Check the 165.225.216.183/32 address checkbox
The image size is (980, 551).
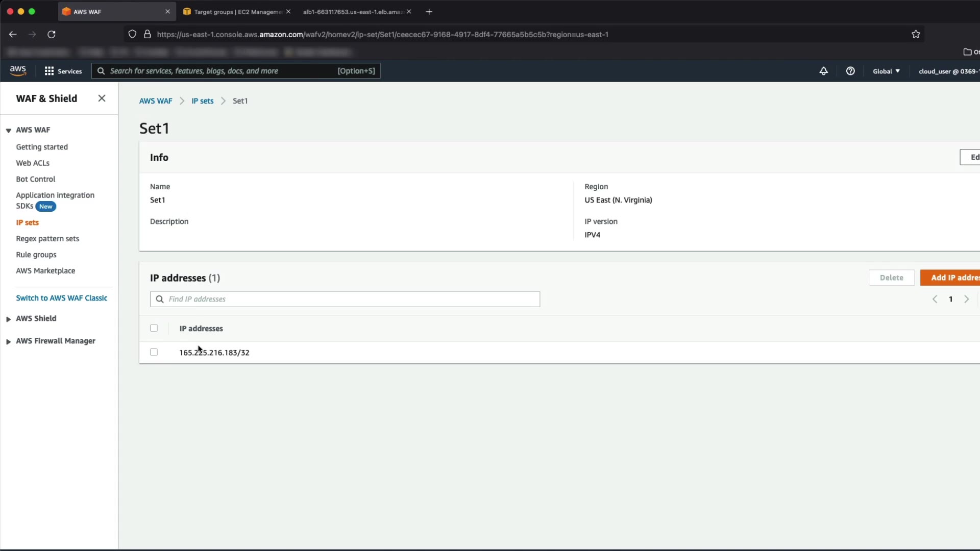(154, 352)
